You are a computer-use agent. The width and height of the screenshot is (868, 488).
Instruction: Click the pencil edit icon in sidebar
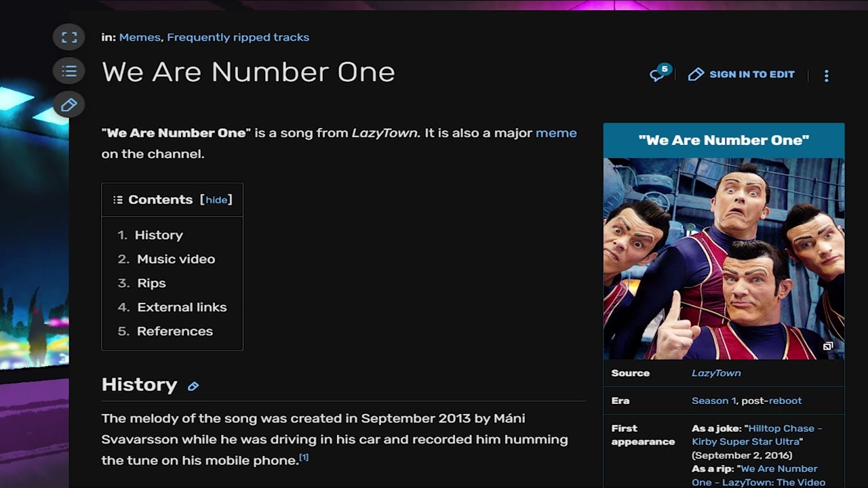click(69, 105)
